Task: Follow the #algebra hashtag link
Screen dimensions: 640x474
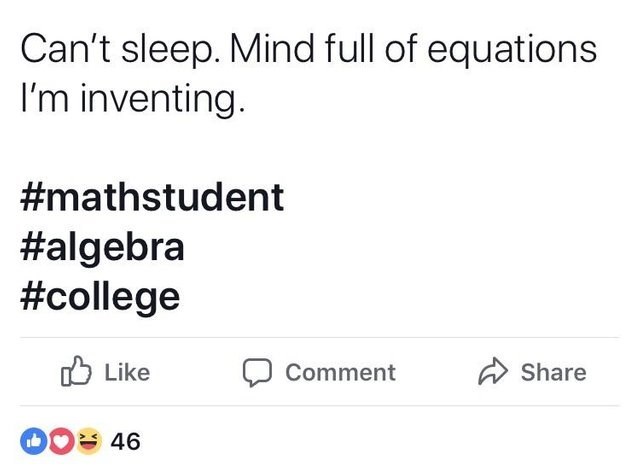Action: point(102,246)
